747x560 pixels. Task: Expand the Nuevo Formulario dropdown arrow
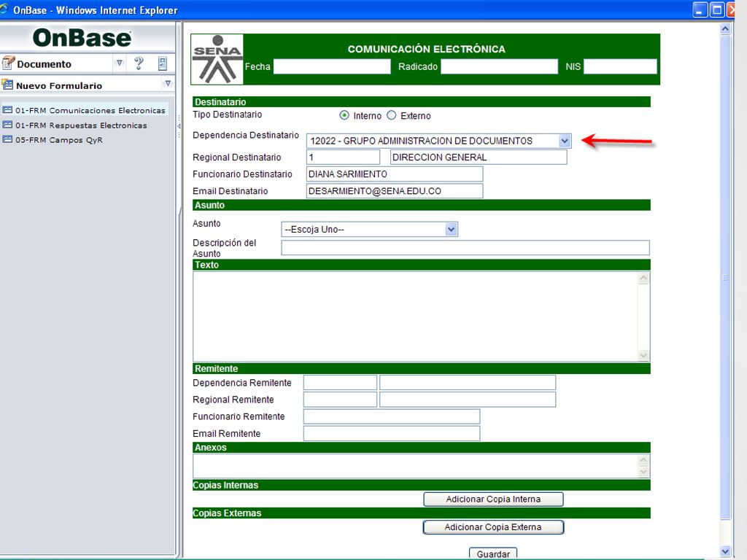(168, 84)
